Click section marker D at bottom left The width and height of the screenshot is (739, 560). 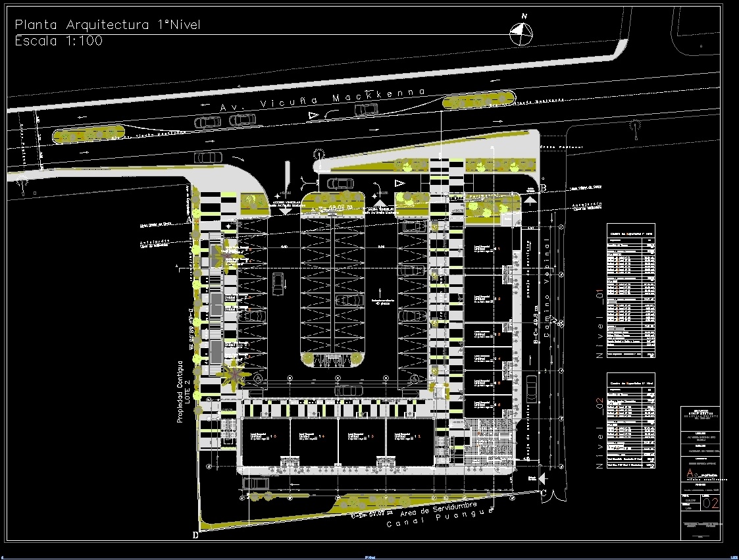[195, 535]
